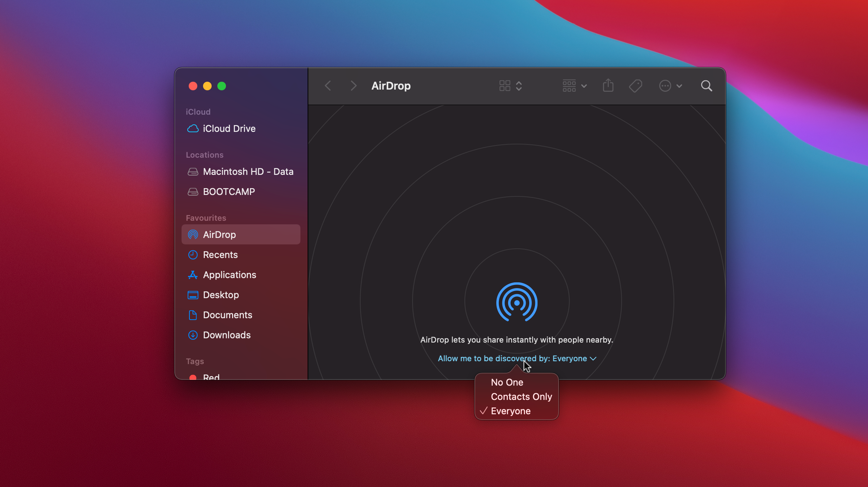This screenshot has width=868, height=487.
Task: Open the Documents folder
Action: click(241, 315)
